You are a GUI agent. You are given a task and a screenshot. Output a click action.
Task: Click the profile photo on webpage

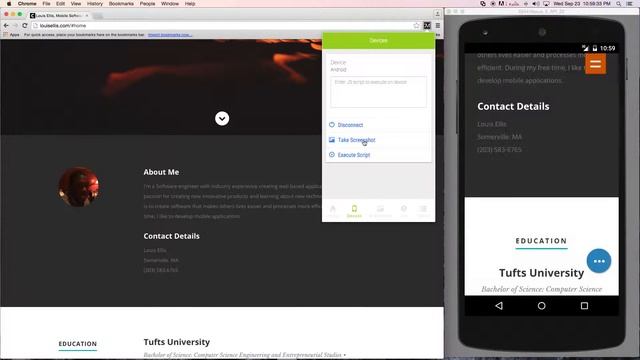pyautogui.click(x=78, y=187)
